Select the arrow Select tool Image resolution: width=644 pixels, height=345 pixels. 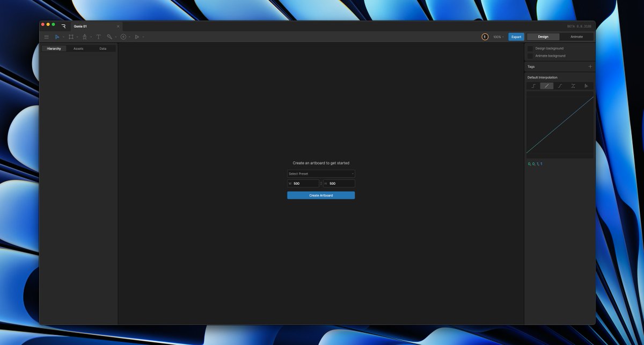click(x=57, y=37)
